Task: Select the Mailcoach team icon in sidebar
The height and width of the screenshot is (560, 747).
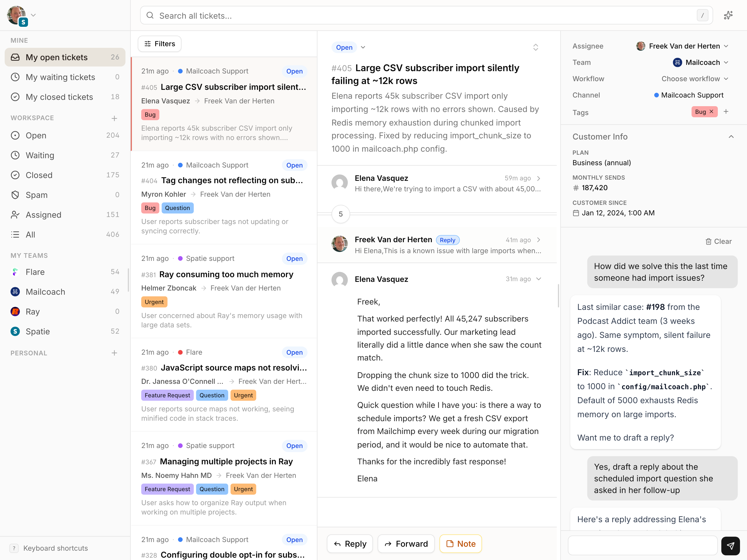Action: (15, 292)
